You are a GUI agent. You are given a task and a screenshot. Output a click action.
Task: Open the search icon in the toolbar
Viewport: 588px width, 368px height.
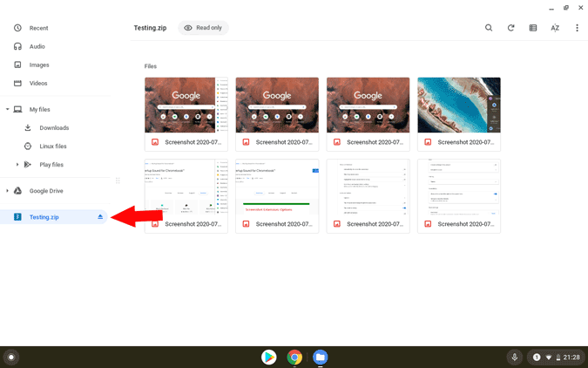pyautogui.click(x=488, y=28)
